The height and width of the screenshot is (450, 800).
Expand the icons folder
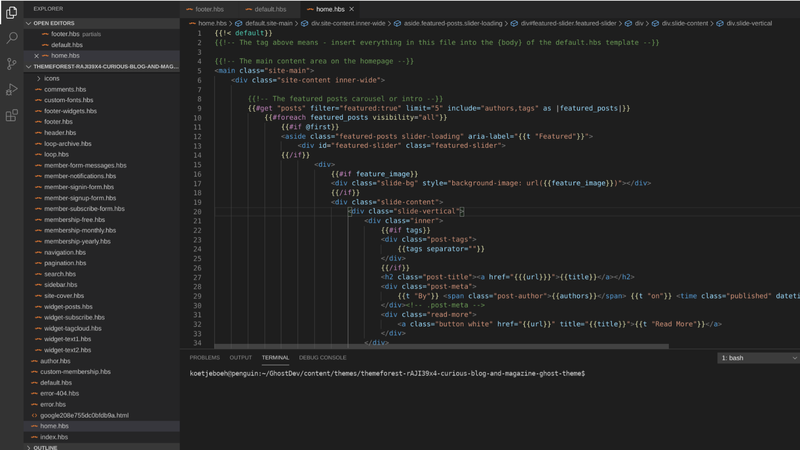51,78
